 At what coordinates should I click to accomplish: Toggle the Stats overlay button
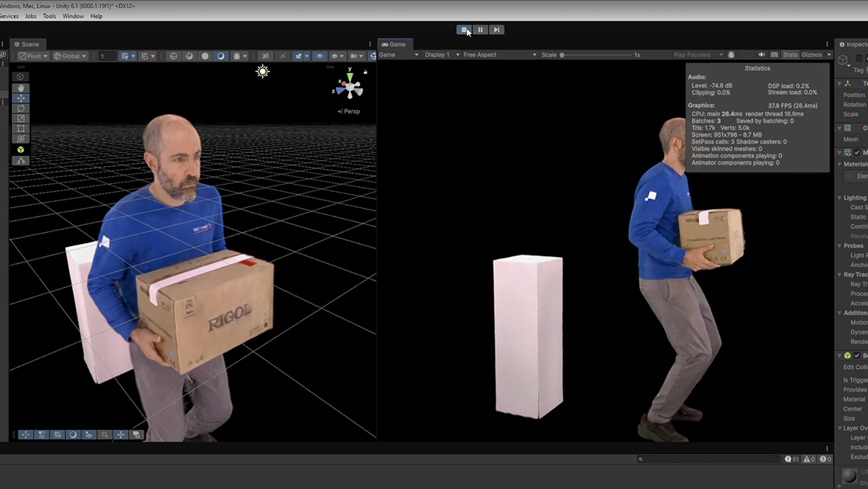(790, 55)
